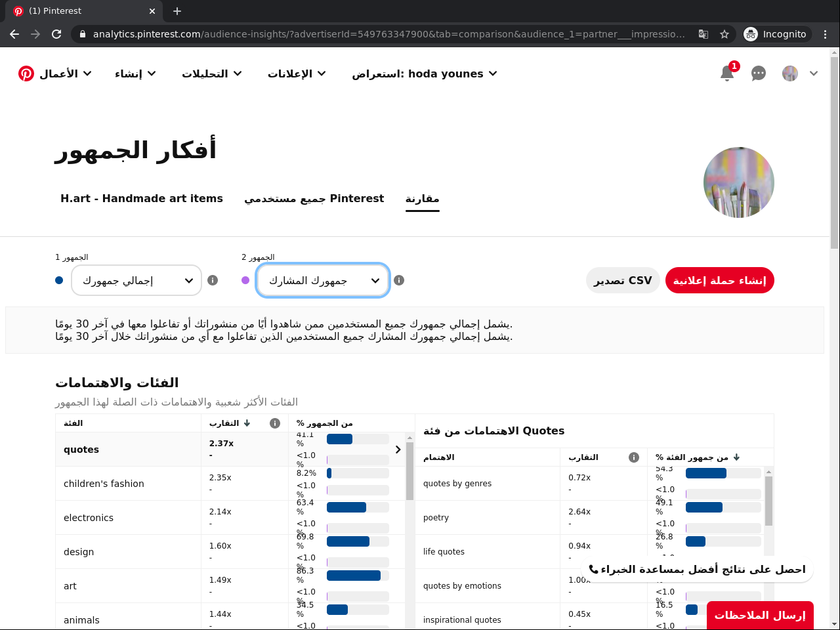Click the small profile avatar in header
This screenshot has height=630, width=840.
(x=790, y=73)
